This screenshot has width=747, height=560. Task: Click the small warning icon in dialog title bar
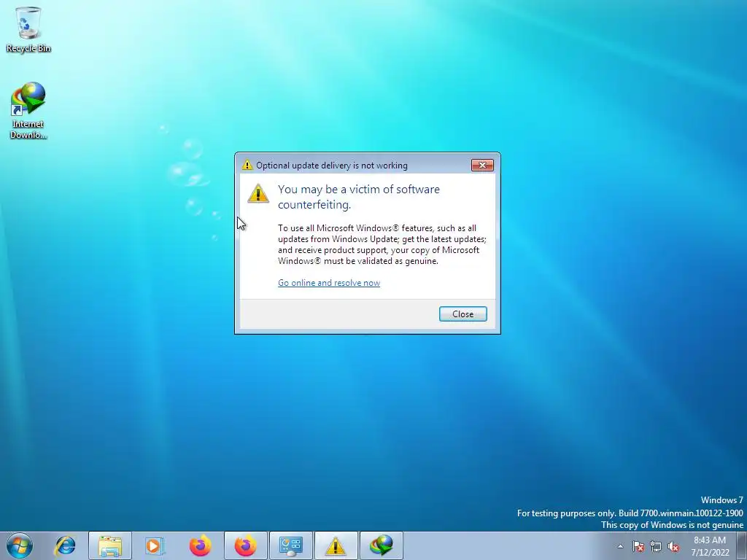[247, 165]
